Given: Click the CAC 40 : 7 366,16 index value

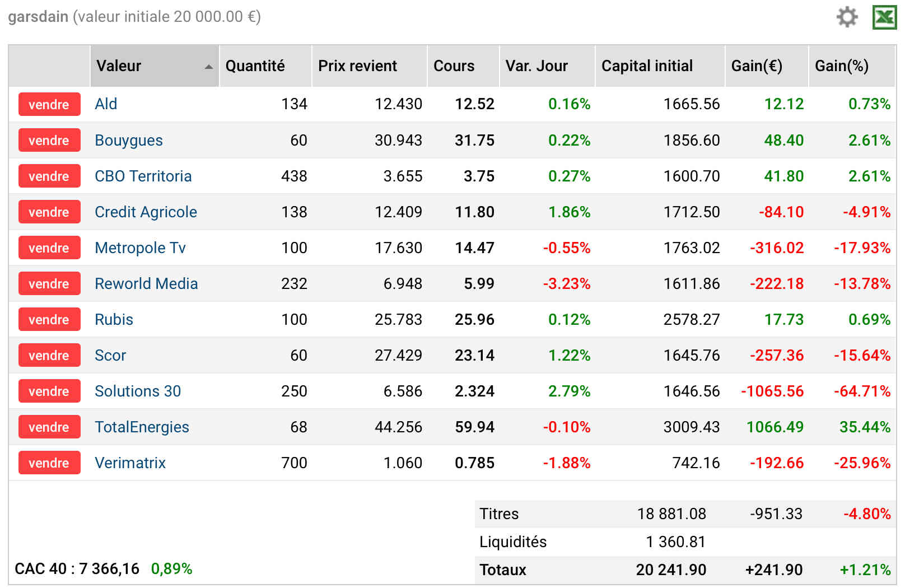Looking at the screenshot, I should (x=77, y=569).
